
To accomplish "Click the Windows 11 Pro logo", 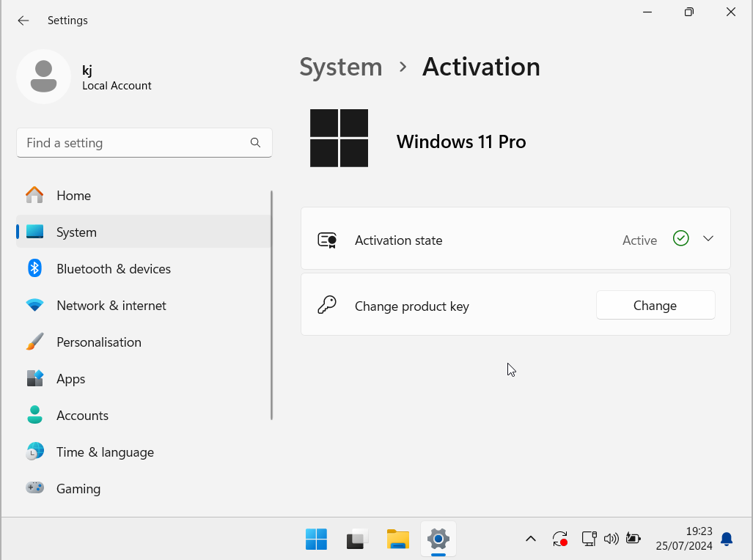I will click(x=339, y=139).
